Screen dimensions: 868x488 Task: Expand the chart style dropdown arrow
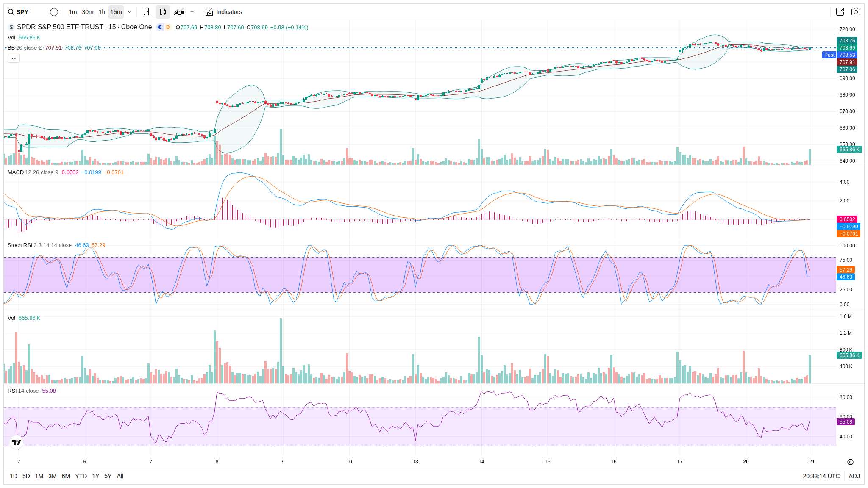192,12
